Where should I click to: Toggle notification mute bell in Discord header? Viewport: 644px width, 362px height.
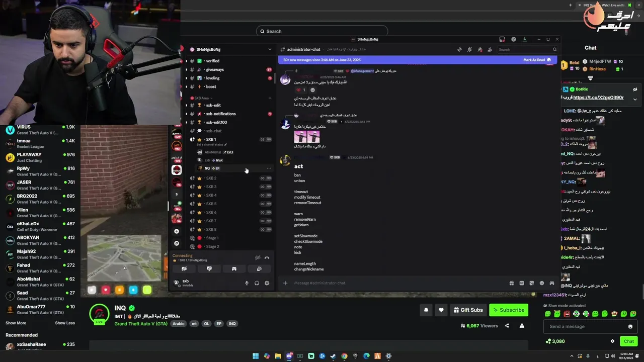pyautogui.click(x=469, y=49)
